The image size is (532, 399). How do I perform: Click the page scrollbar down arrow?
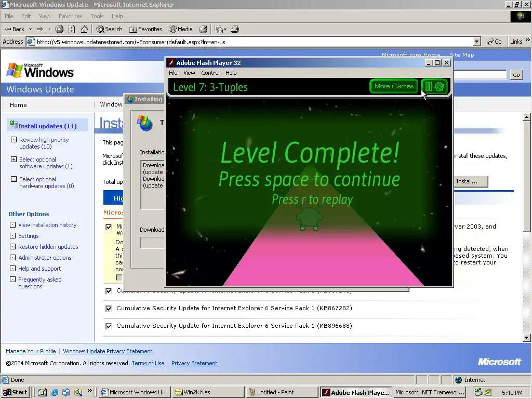[527, 338]
